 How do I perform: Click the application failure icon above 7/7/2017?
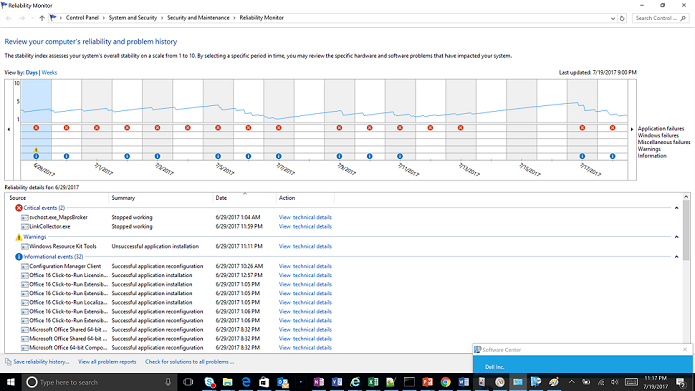(278, 128)
